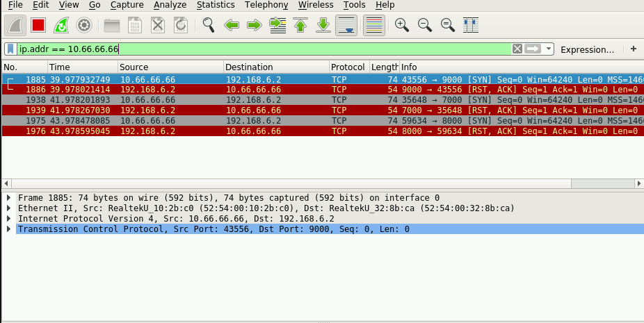Image resolution: width=644 pixels, height=323 pixels.
Task: Click the plus button to add filter
Action: pos(633,49)
